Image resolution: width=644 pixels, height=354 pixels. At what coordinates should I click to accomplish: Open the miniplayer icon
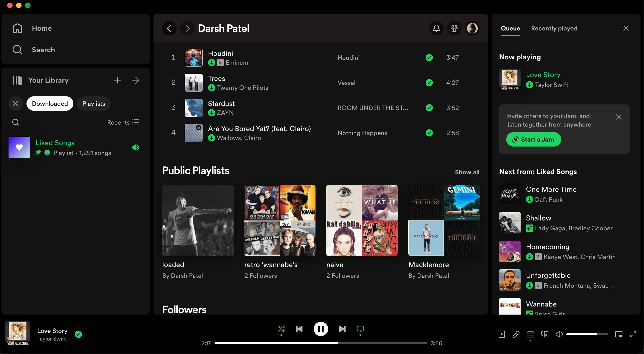tap(619, 334)
